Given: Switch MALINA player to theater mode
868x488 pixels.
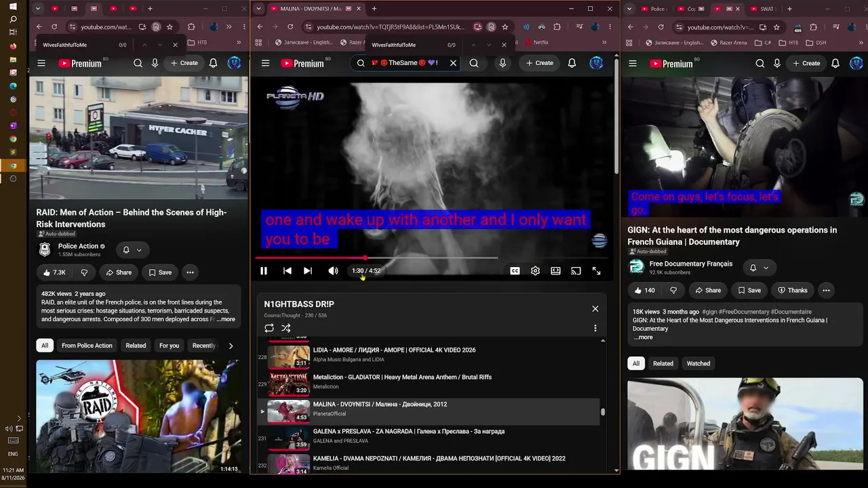Looking at the screenshot, I should (x=555, y=270).
